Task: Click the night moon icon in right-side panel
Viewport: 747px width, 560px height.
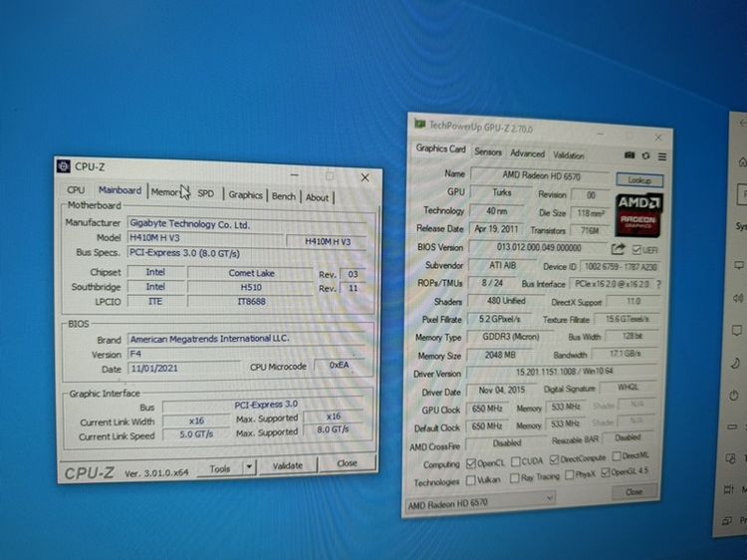Action: pyautogui.click(x=736, y=363)
